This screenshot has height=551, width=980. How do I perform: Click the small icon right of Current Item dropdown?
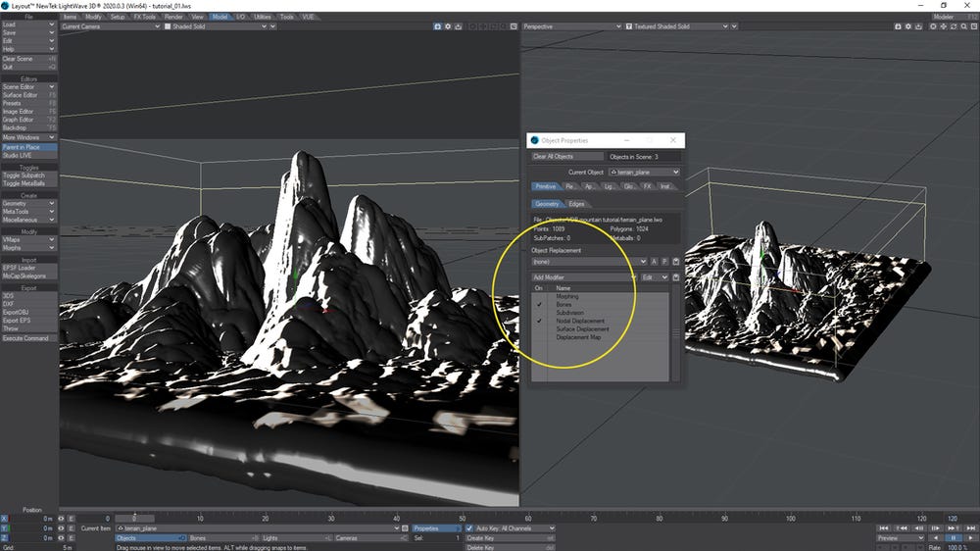point(405,528)
